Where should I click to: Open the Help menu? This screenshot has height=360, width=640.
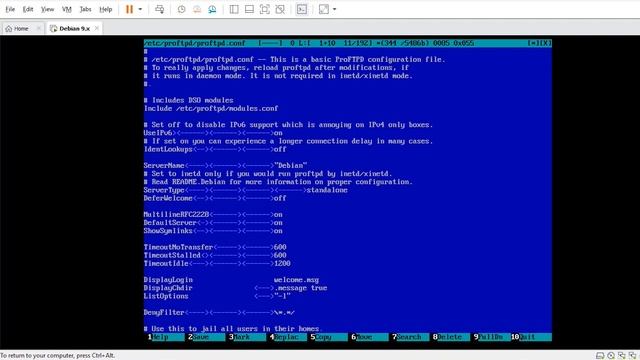tap(106, 9)
